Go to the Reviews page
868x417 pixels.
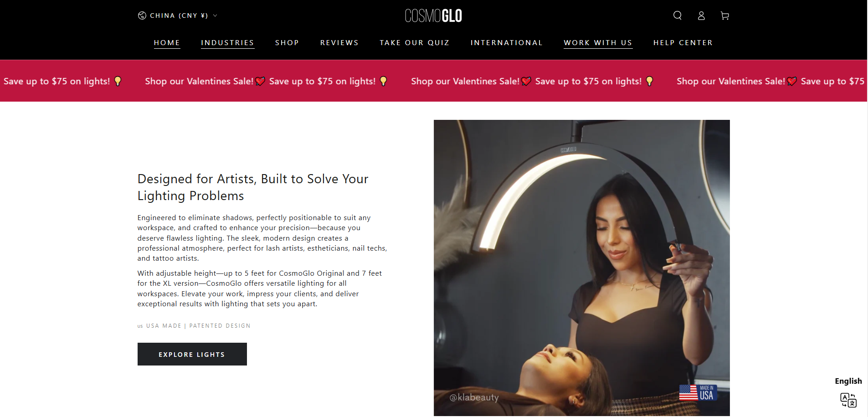(339, 43)
